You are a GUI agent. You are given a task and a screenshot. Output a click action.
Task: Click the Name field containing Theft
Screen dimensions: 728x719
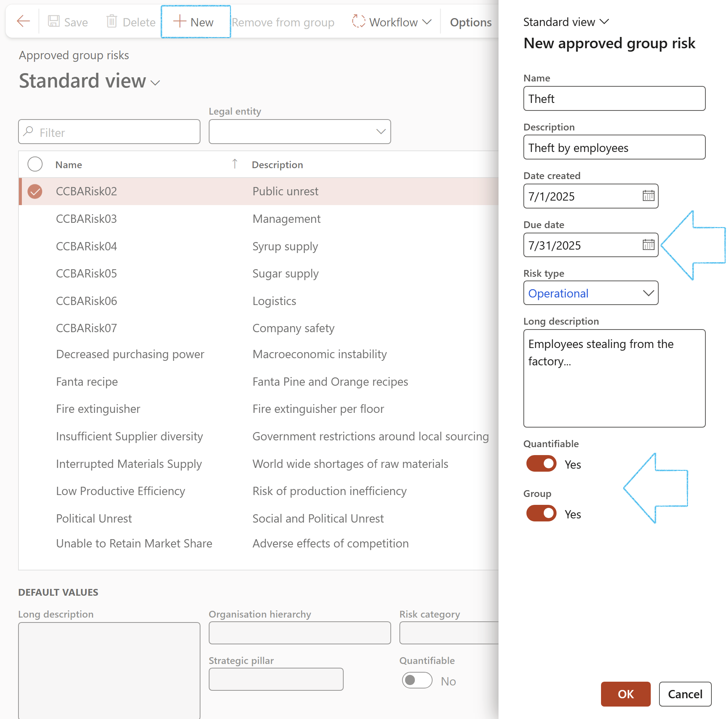tap(614, 98)
